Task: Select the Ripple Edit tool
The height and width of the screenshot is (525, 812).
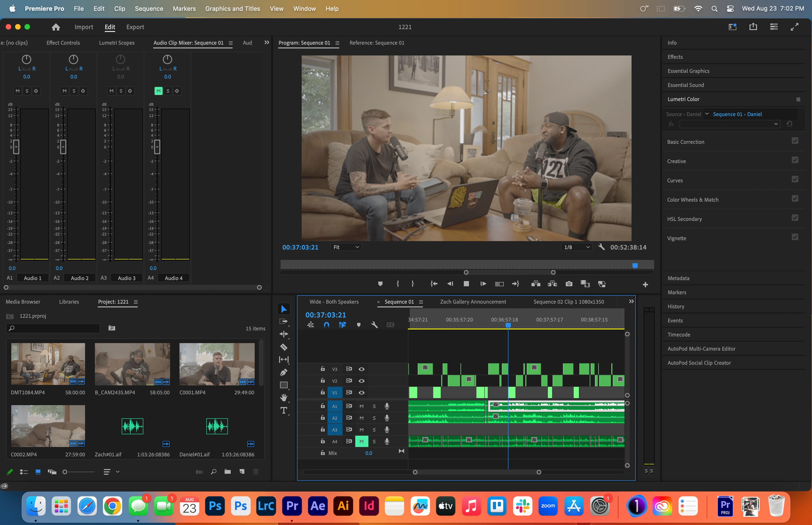Action: point(284,334)
